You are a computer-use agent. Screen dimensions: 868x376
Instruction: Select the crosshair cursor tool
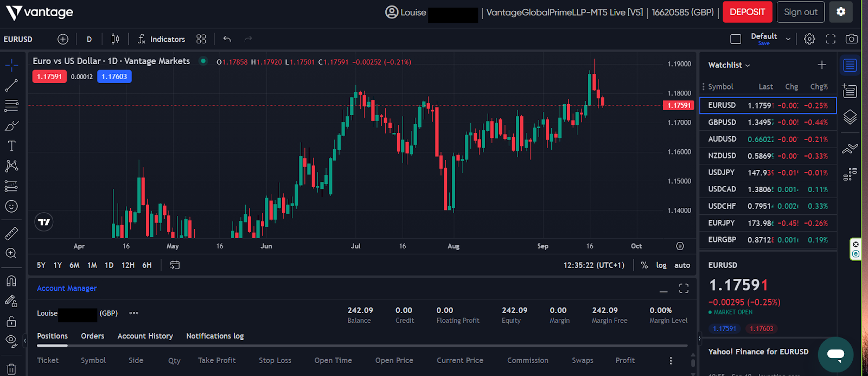point(11,65)
